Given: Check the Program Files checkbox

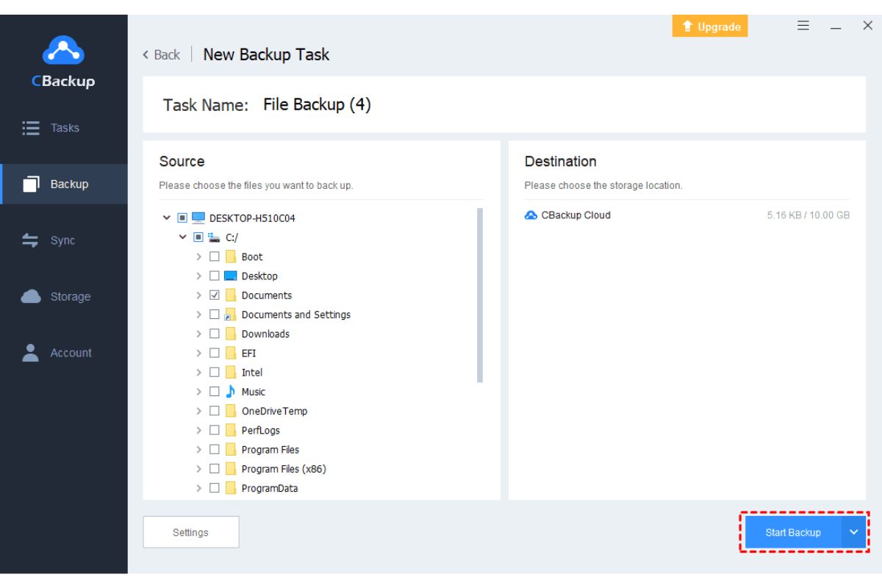Looking at the screenshot, I should [215, 449].
